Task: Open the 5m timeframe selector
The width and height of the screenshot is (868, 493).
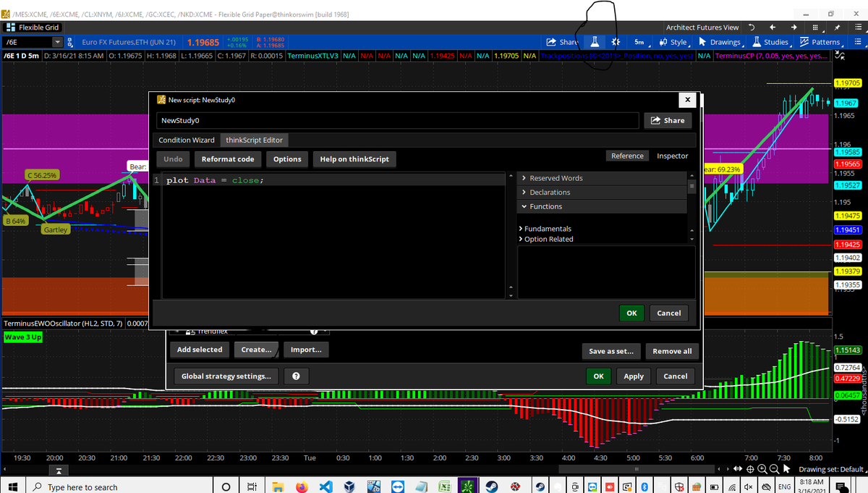Action: point(639,42)
